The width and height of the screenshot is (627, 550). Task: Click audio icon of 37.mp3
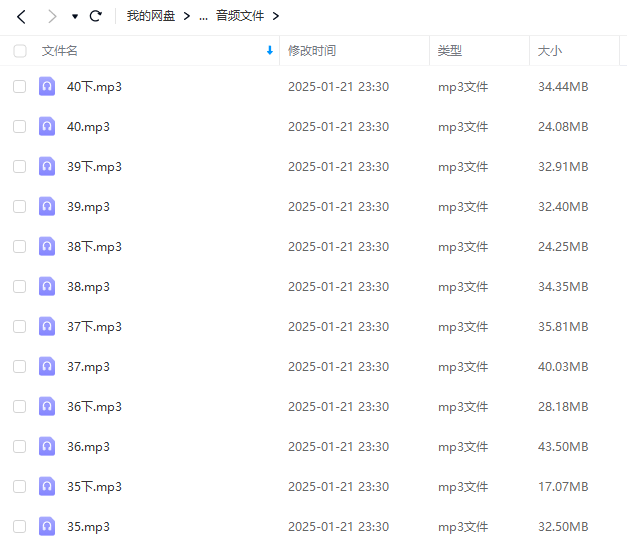click(x=47, y=366)
